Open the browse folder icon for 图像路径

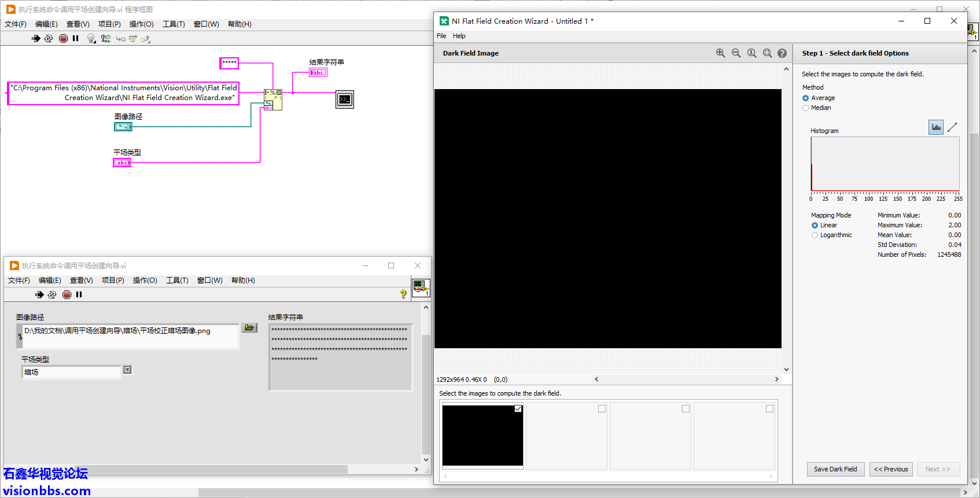tap(249, 328)
